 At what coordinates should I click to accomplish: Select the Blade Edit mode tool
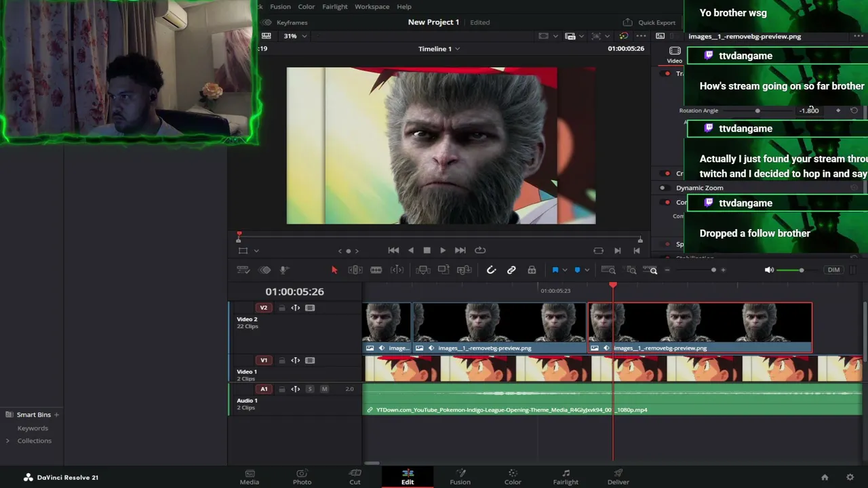coord(397,270)
